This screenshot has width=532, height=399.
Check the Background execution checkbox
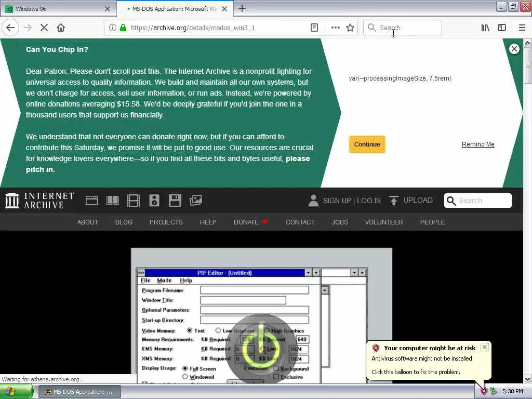[x=276, y=368]
